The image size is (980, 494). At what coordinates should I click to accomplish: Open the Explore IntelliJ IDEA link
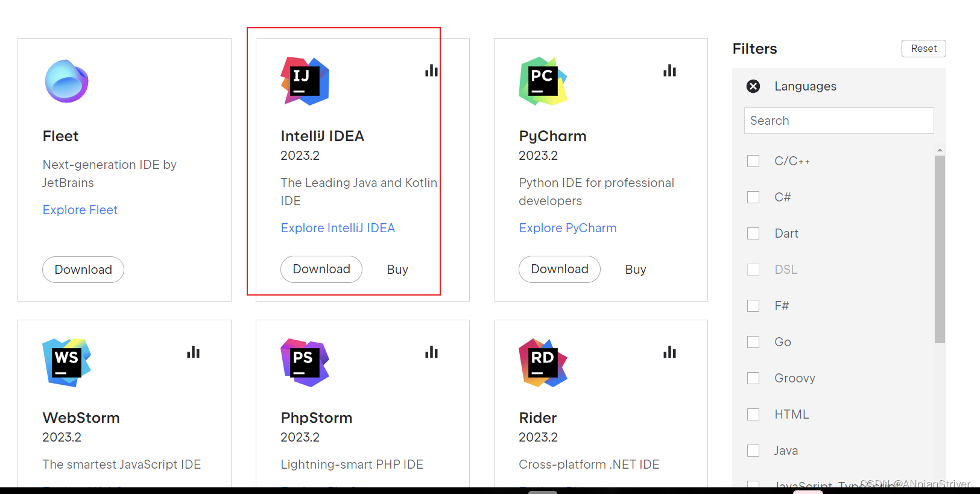pyautogui.click(x=338, y=228)
